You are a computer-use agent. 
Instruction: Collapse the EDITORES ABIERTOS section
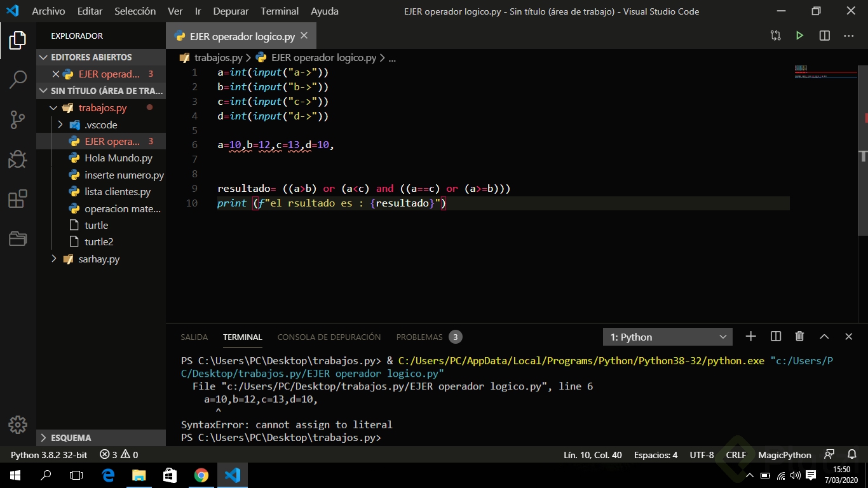point(91,57)
